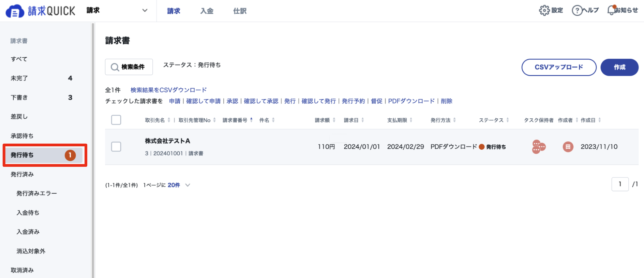Click the 削除 link

(446, 101)
